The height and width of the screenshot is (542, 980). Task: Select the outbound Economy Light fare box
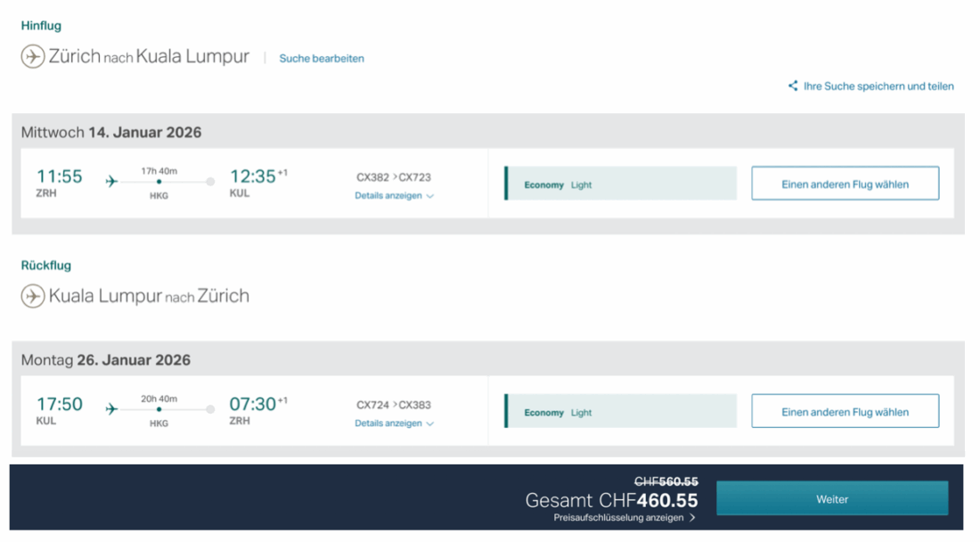click(x=621, y=184)
